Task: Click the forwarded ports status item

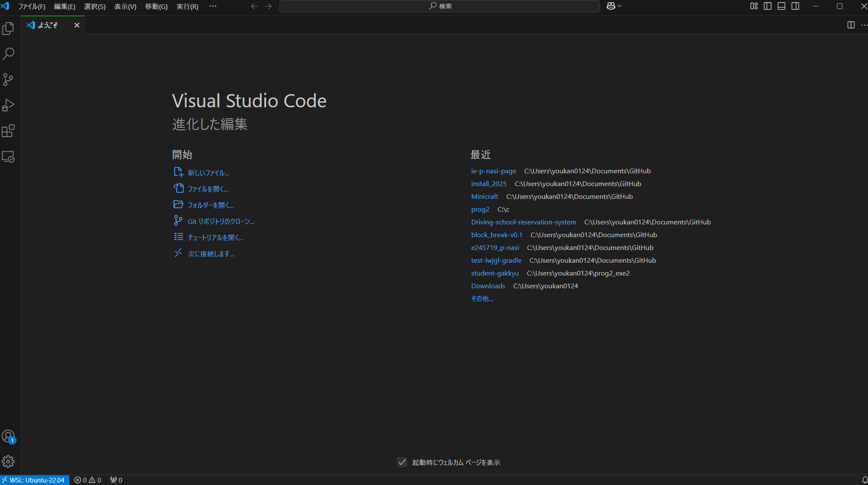Action: pyautogui.click(x=116, y=480)
